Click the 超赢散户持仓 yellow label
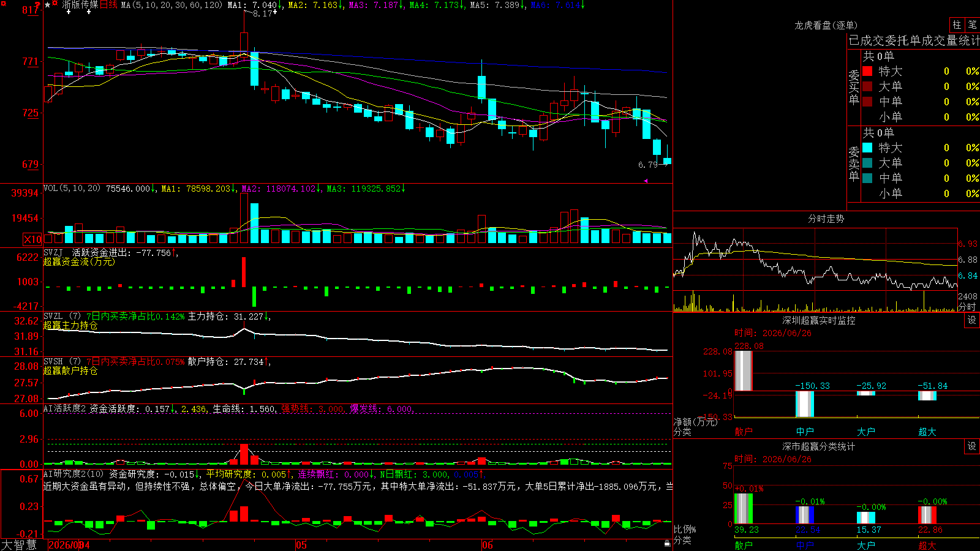Image resolution: width=980 pixels, height=551 pixels. click(x=70, y=370)
